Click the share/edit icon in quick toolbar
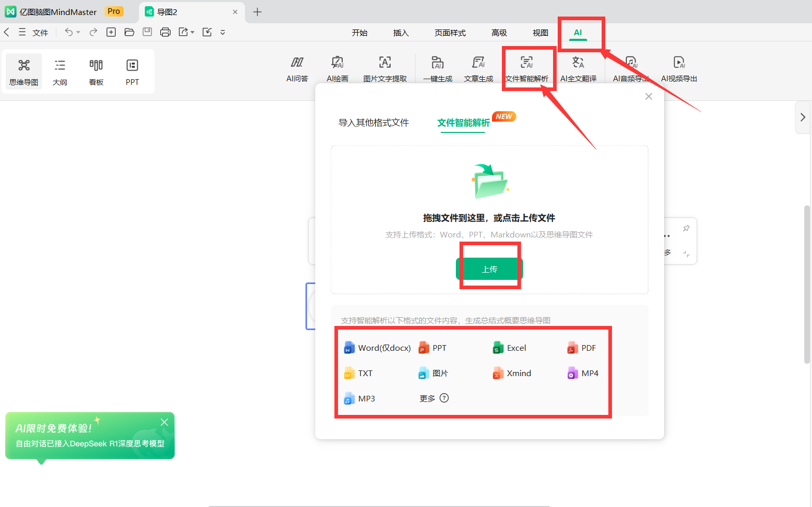Screen dimensions: 812x507 pos(207,32)
